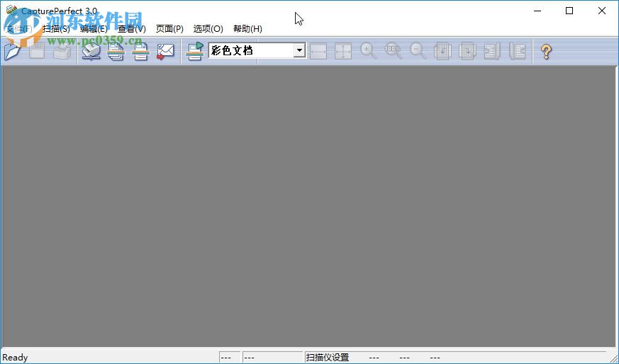Click the third page-view icon, left of the last one

(x=492, y=51)
